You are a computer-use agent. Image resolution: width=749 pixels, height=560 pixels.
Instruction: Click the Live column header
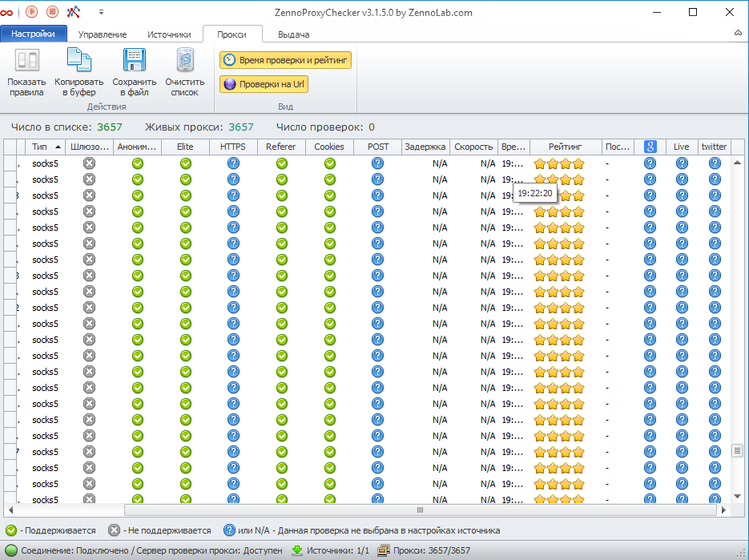pos(682,147)
